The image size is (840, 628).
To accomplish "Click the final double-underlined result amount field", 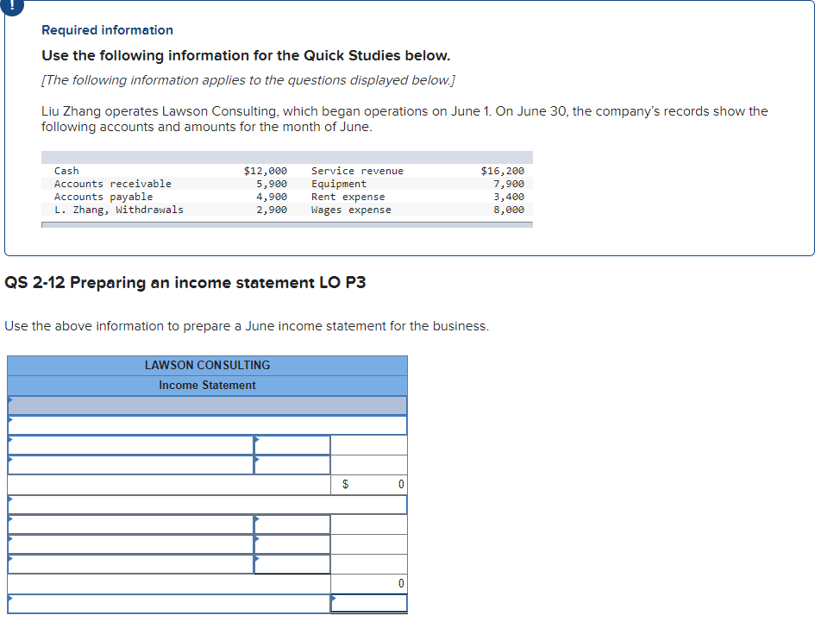I will 369,603.
